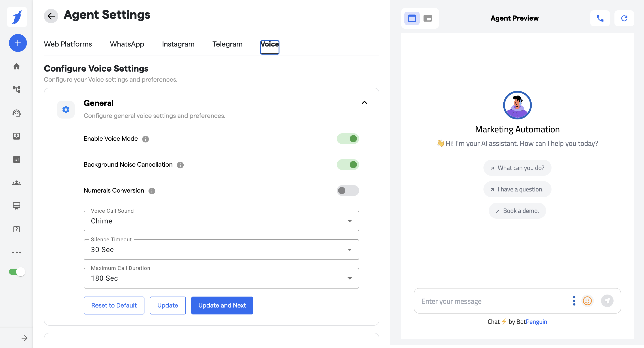Image resolution: width=644 pixels, height=348 pixels.
Task: Click the emoji smiley icon in chat input
Action: pyautogui.click(x=587, y=301)
